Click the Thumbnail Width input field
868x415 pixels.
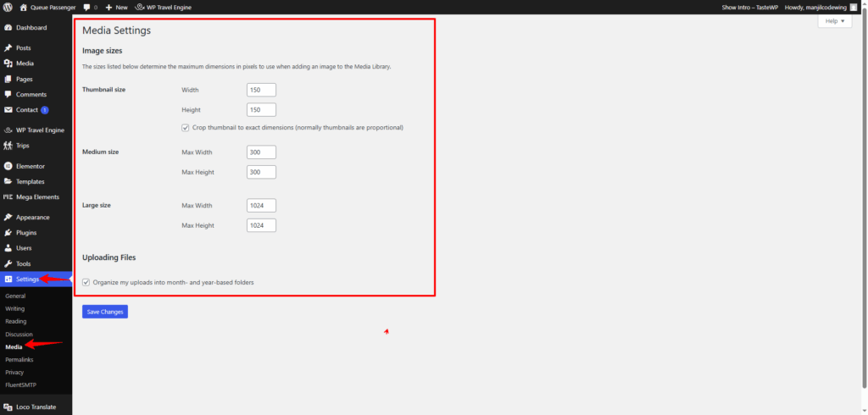click(x=261, y=90)
